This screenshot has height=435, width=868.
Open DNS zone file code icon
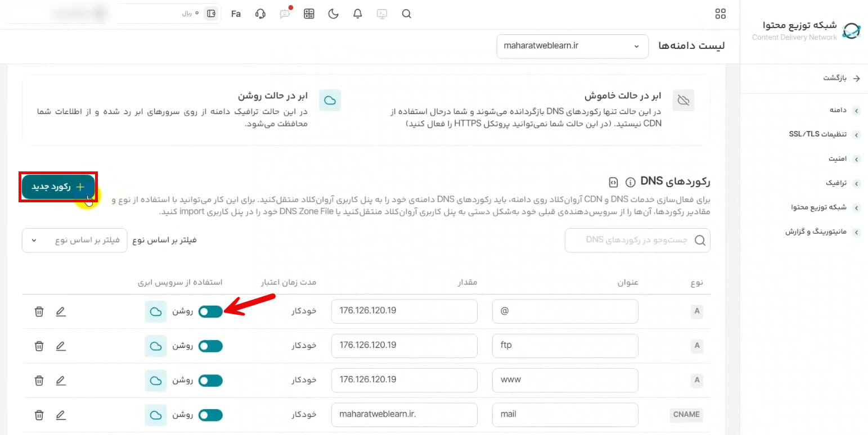[x=614, y=182]
